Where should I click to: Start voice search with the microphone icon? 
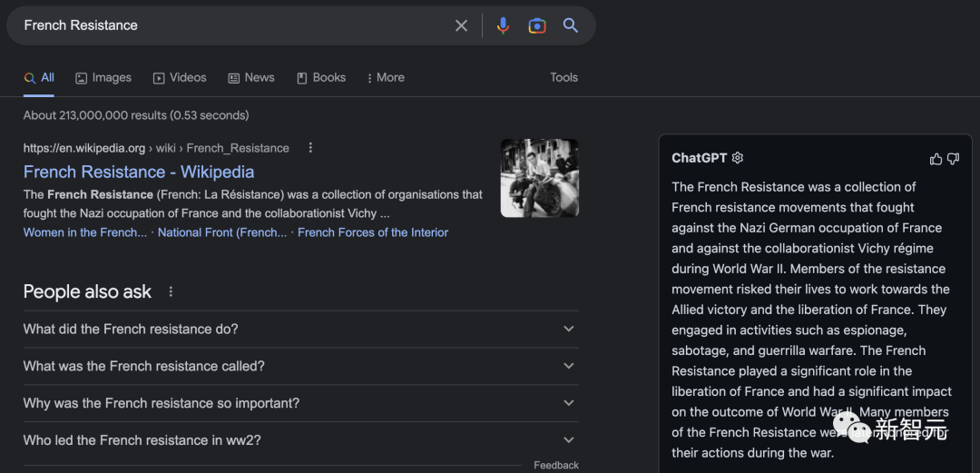(503, 25)
